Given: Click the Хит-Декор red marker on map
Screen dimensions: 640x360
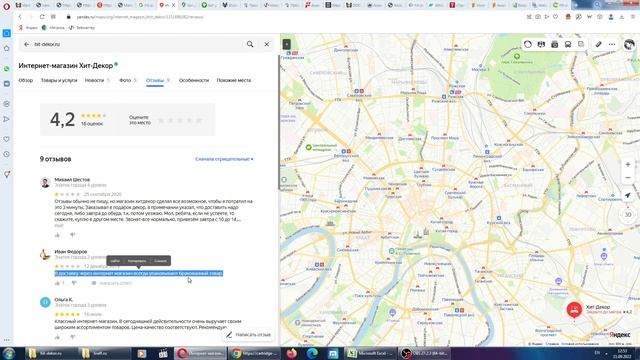Looking at the screenshot, I should (574, 310).
